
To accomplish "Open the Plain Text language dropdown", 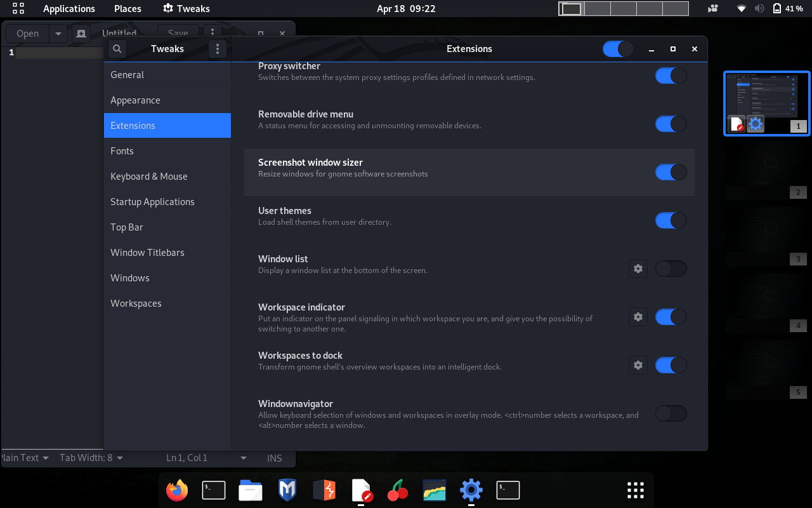I will (x=24, y=458).
